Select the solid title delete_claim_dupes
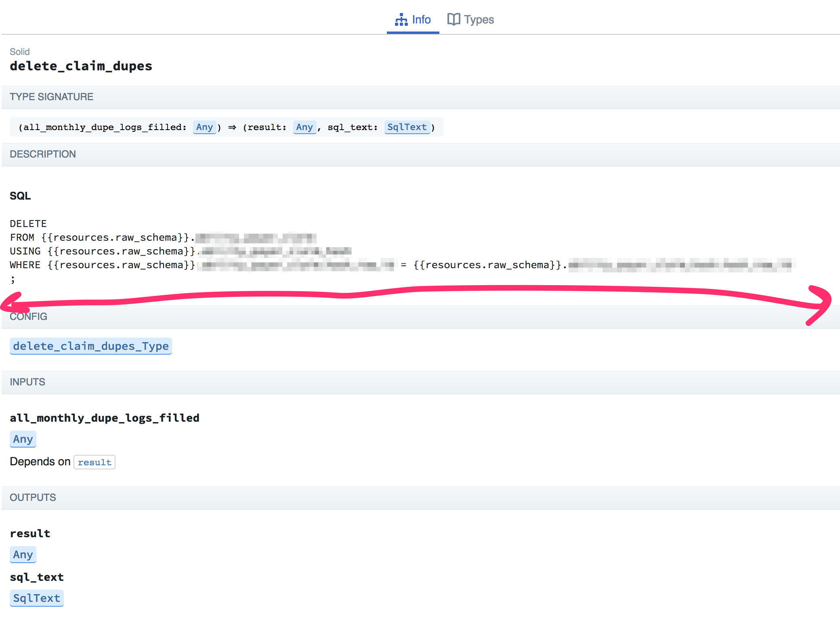 81,66
